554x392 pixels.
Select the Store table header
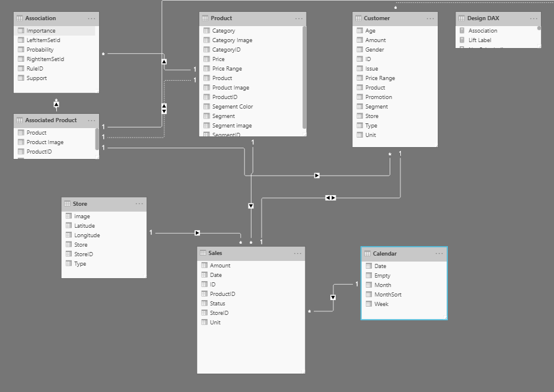point(80,203)
